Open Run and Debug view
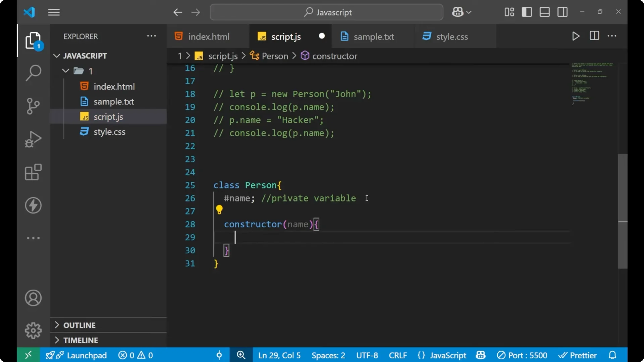 point(33,139)
